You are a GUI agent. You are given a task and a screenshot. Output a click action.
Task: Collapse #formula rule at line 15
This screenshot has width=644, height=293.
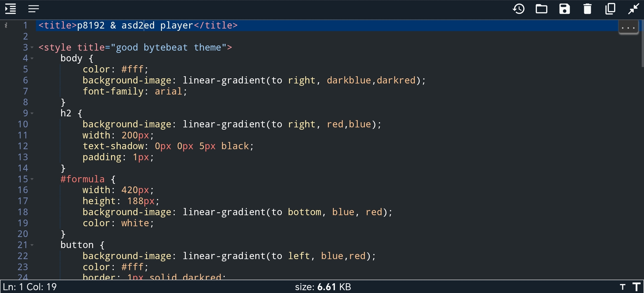pos(32,179)
